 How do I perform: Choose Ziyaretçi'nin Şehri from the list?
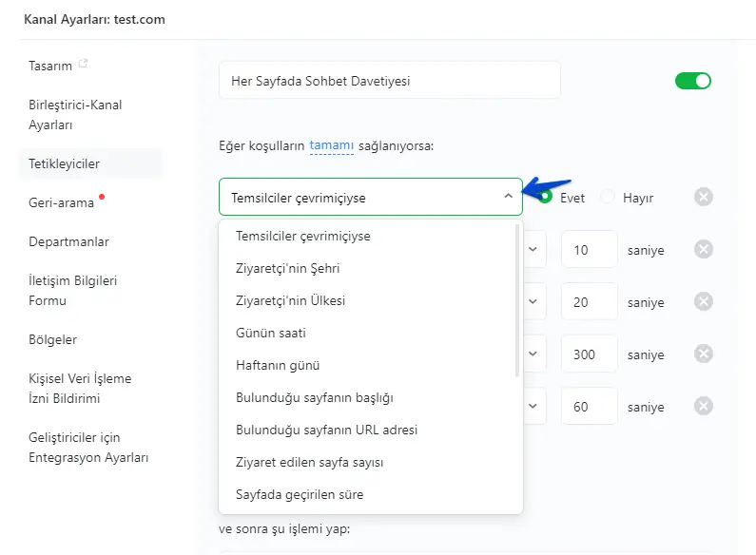(287, 268)
